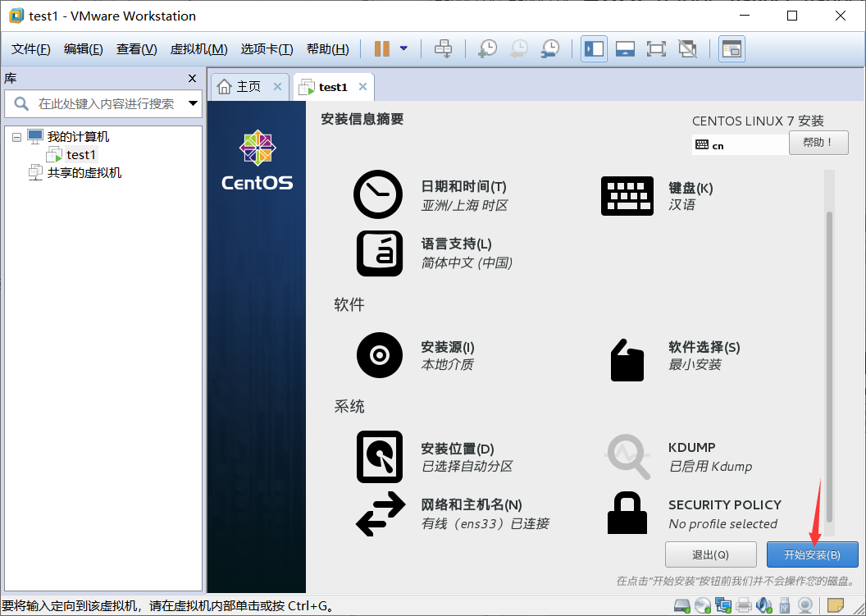
Task: Click the 退出(Q) button
Action: pyautogui.click(x=711, y=554)
